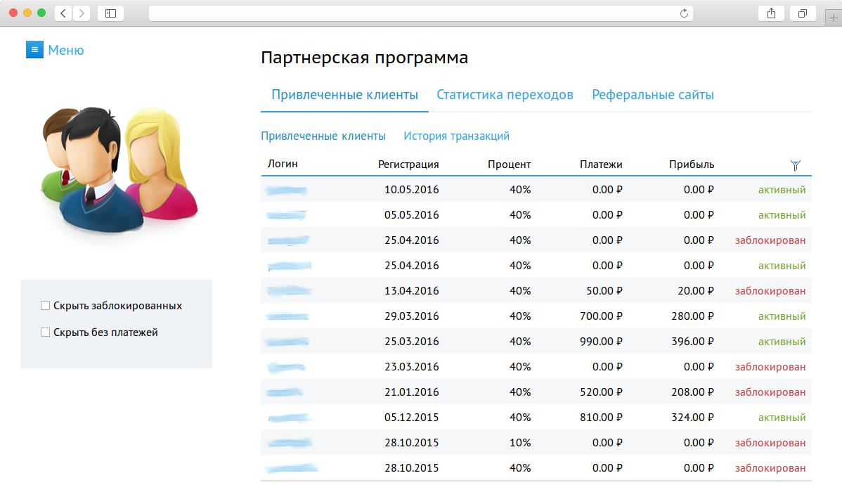Enable Скрыть без платежей checkbox
The image size is (842, 504).
tap(46, 332)
